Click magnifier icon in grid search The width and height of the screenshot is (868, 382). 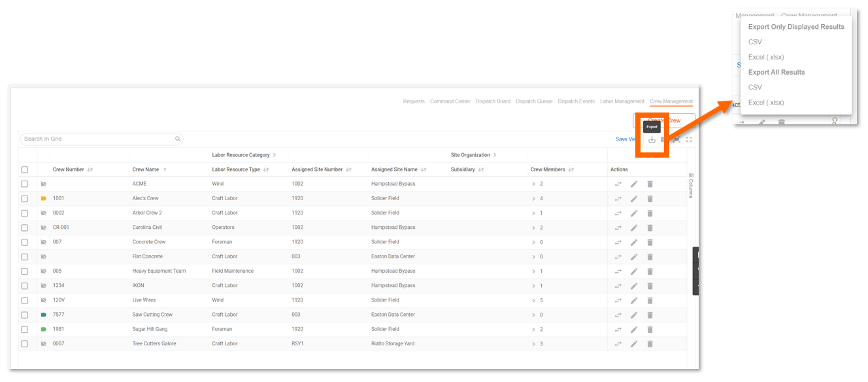(178, 139)
